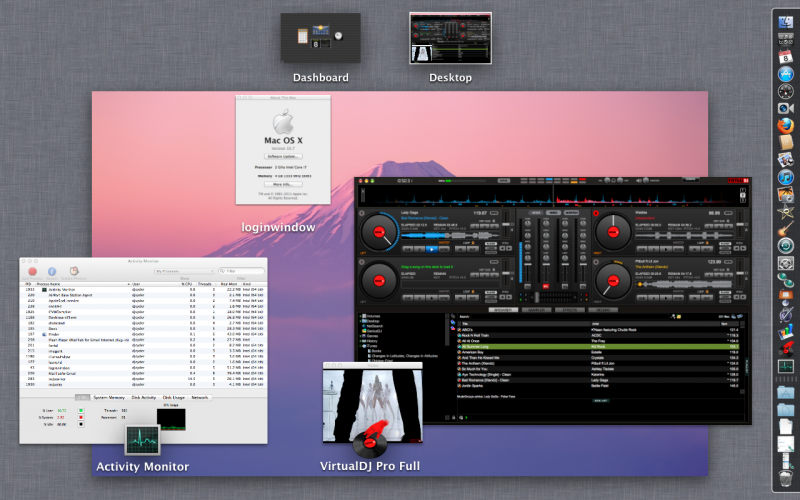Open the Trash in the Dock
Viewport: 800px width, 500px height.
tap(786, 480)
